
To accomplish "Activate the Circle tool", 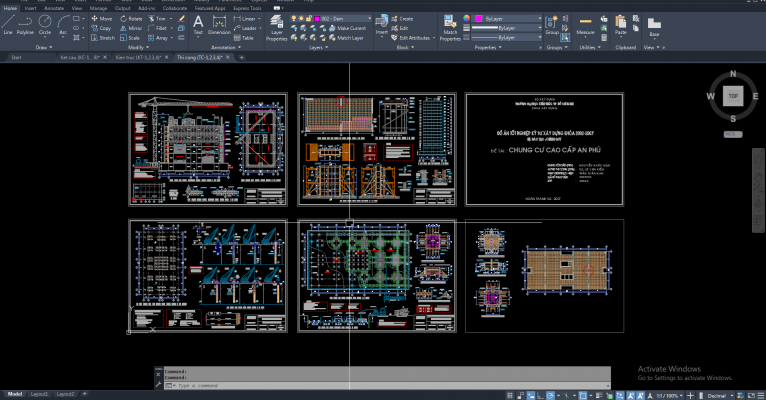I will tap(45, 25).
